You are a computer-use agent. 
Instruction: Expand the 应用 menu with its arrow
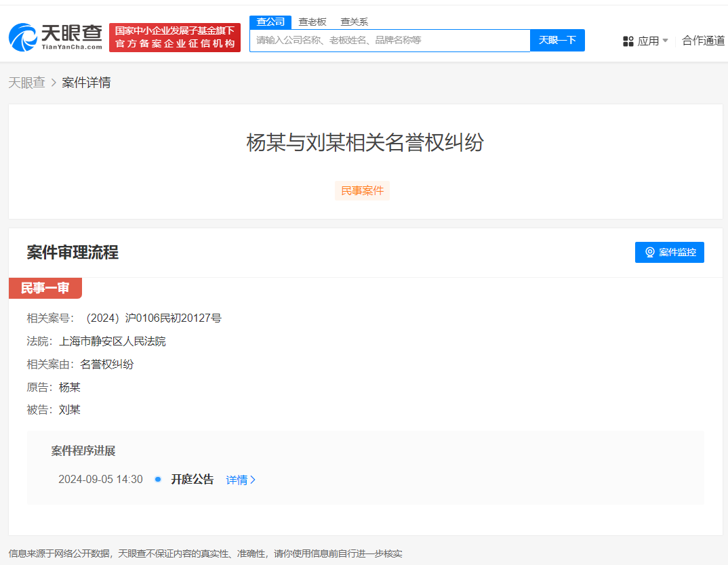(666, 41)
